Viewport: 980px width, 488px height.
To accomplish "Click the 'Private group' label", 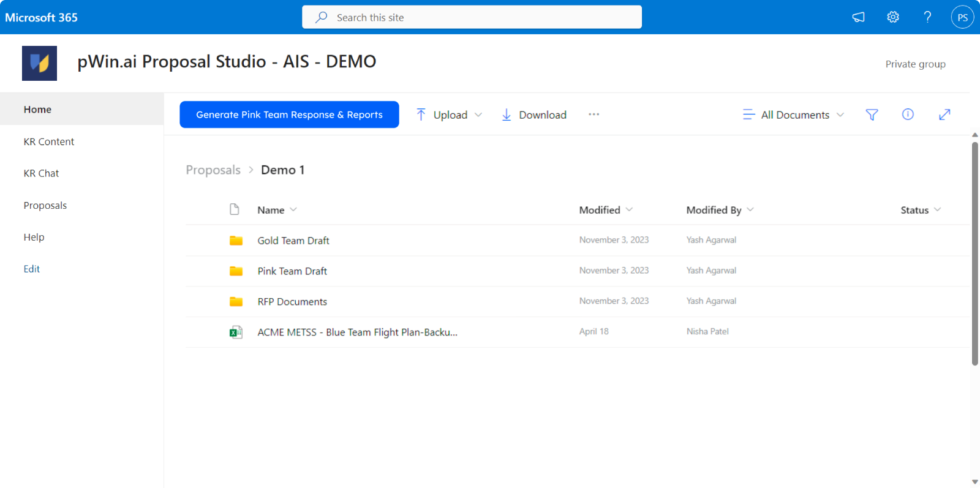I will [915, 64].
